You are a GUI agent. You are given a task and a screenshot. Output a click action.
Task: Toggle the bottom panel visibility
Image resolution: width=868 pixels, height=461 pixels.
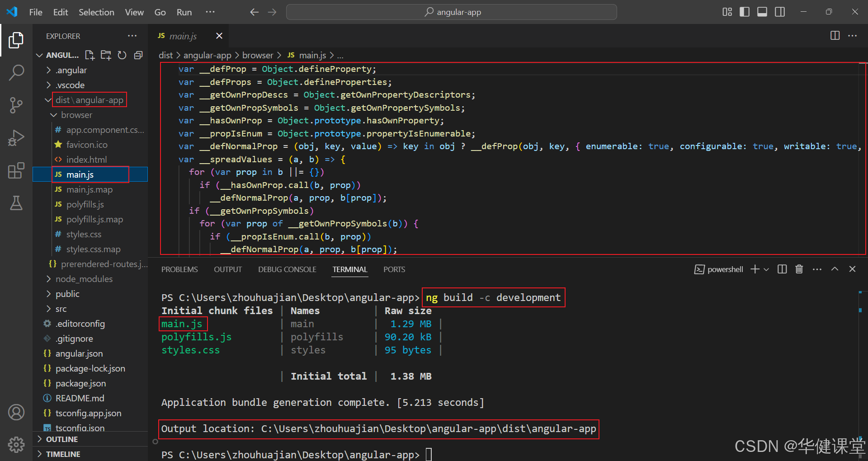click(762, 12)
